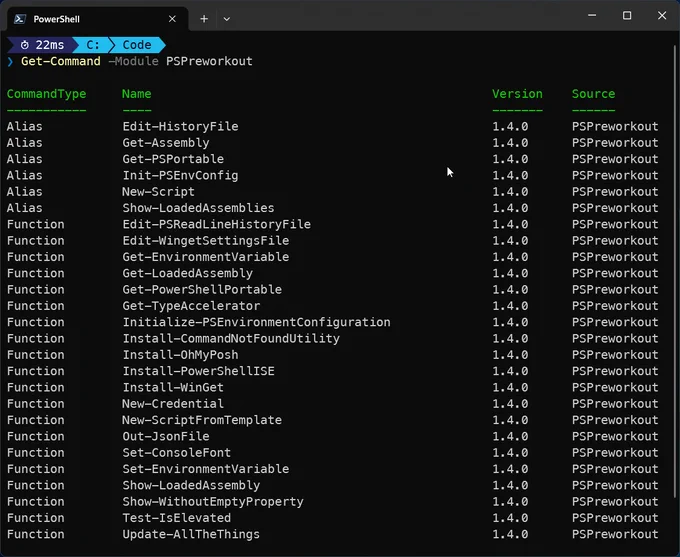Click the Name column header

point(137,94)
